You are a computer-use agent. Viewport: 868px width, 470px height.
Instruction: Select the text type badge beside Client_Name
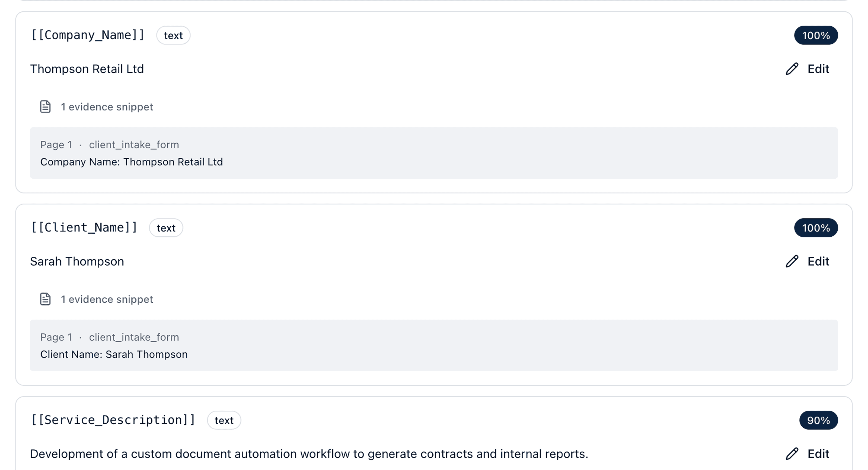pyautogui.click(x=166, y=228)
